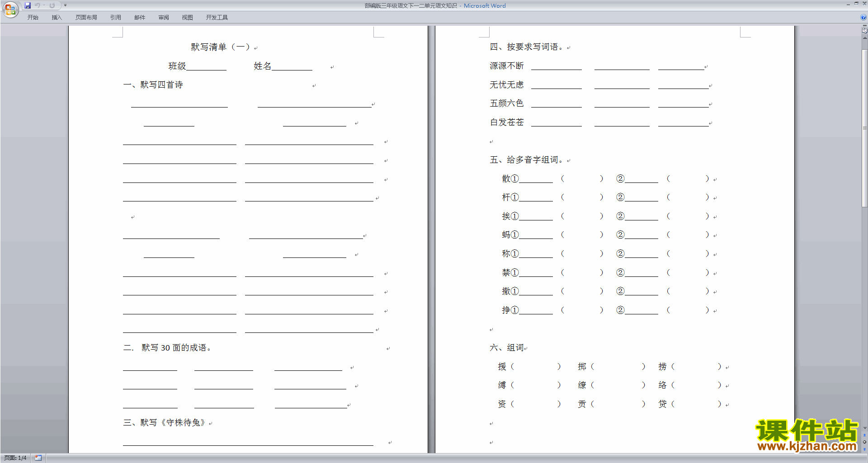Open Word Help blue question icon
Screen dimensions: 868x463
pos(863,18)
